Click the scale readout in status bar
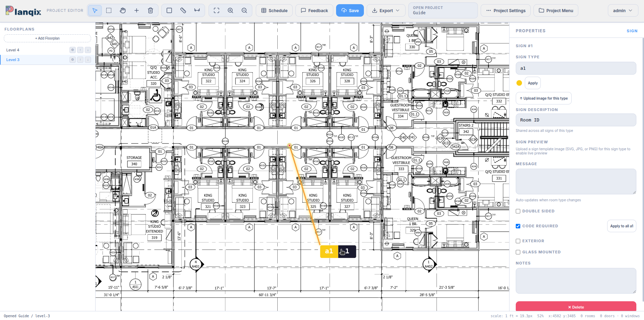Image resolution: width=644 pixels, height=320 pixels. tap(511, 316)
